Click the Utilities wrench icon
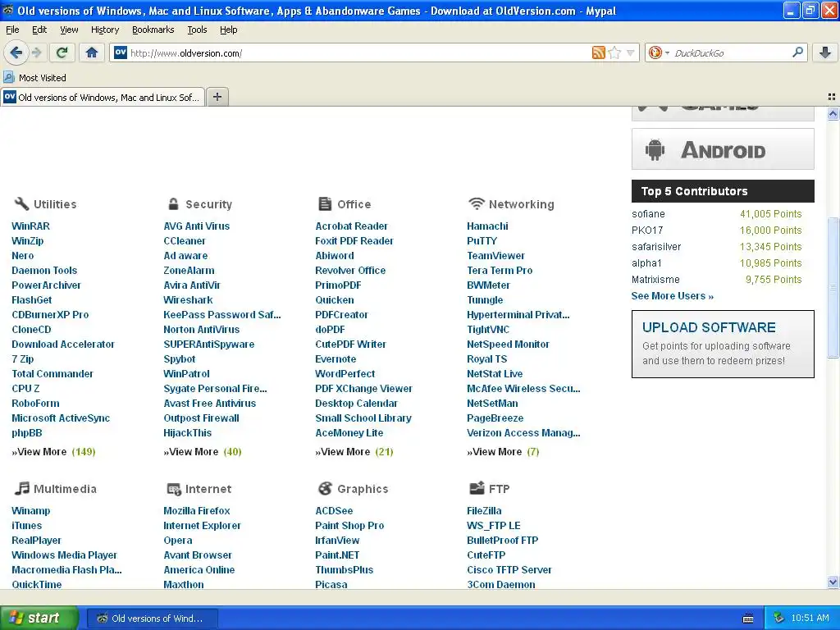This screenshot has height=630, width=840. pos(21,203)
